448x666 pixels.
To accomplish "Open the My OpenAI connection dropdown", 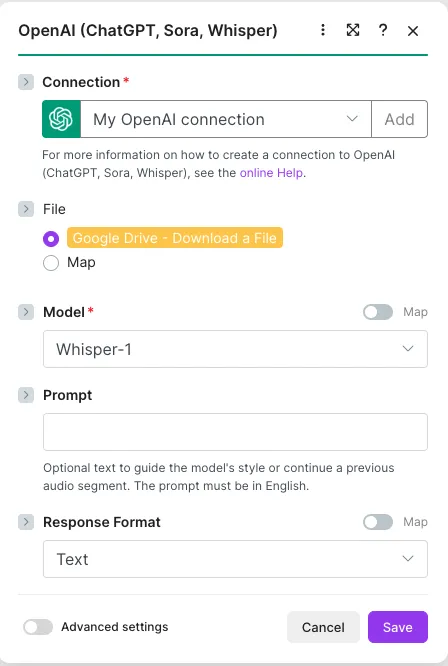I will pyautogui.click(x=226, y=119).
